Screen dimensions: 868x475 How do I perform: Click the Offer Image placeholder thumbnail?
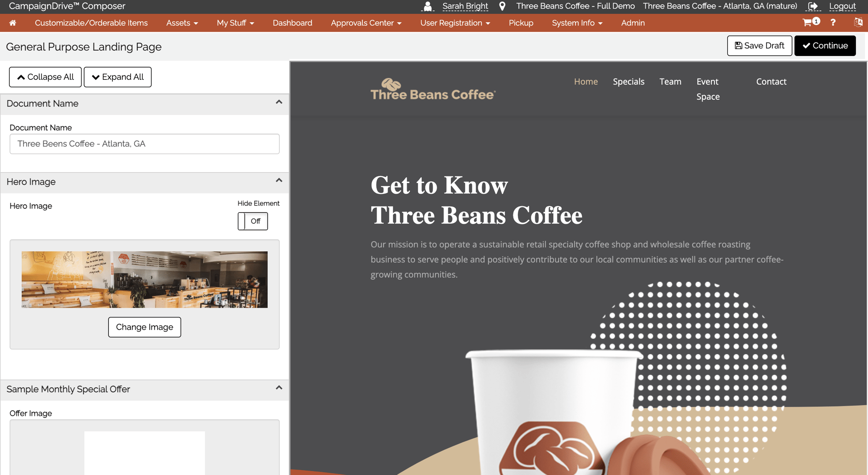tap(145, 453)
